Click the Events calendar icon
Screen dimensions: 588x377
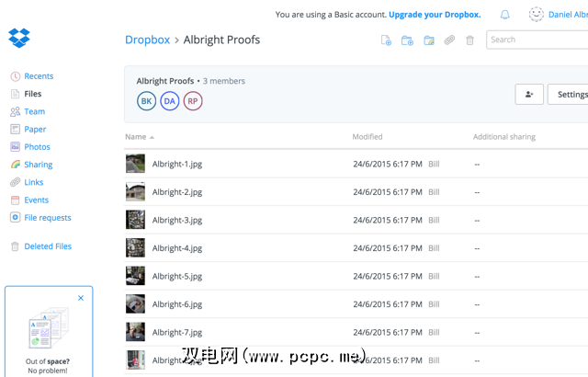15,200
